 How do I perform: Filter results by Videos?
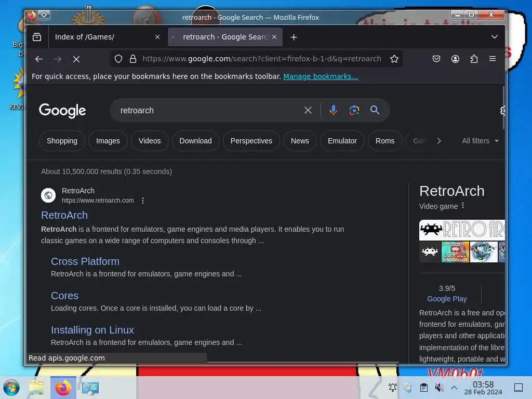point(150,141)
